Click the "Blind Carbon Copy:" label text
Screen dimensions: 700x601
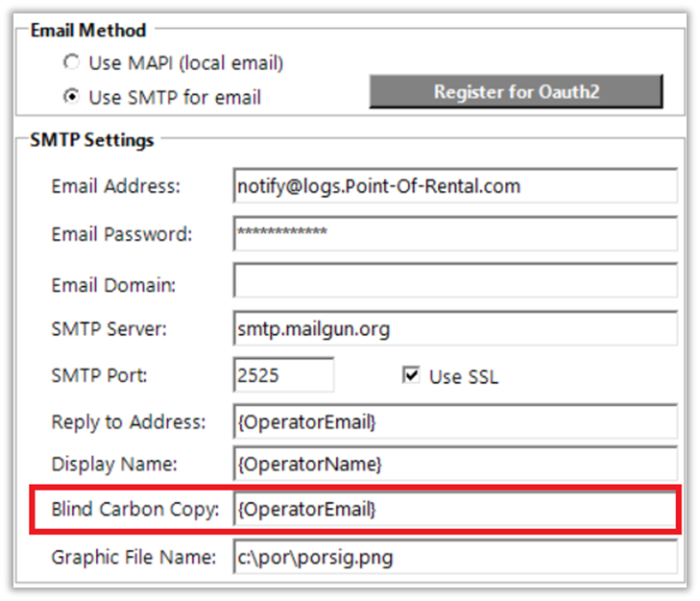tap(136, 510)
